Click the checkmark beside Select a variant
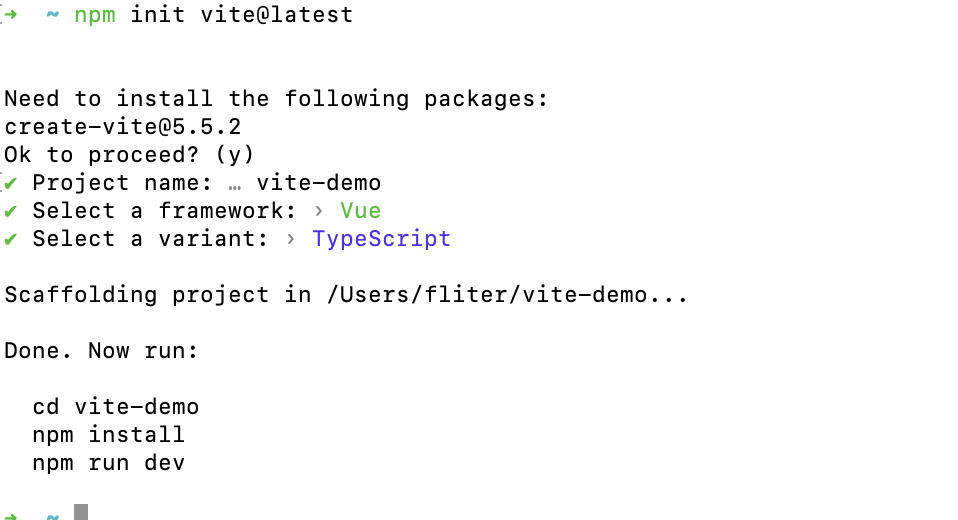Viewport: 958px width, 520px height. 10,239
